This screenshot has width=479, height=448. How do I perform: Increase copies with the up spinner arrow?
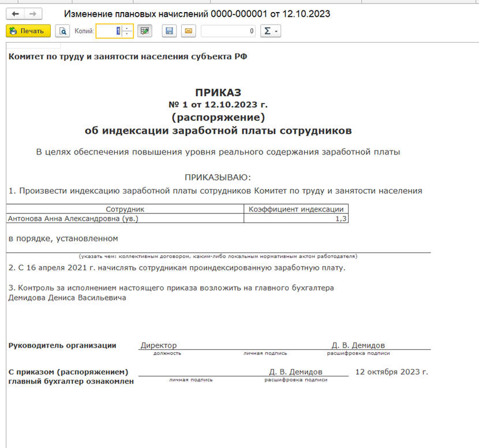(127, 28)
